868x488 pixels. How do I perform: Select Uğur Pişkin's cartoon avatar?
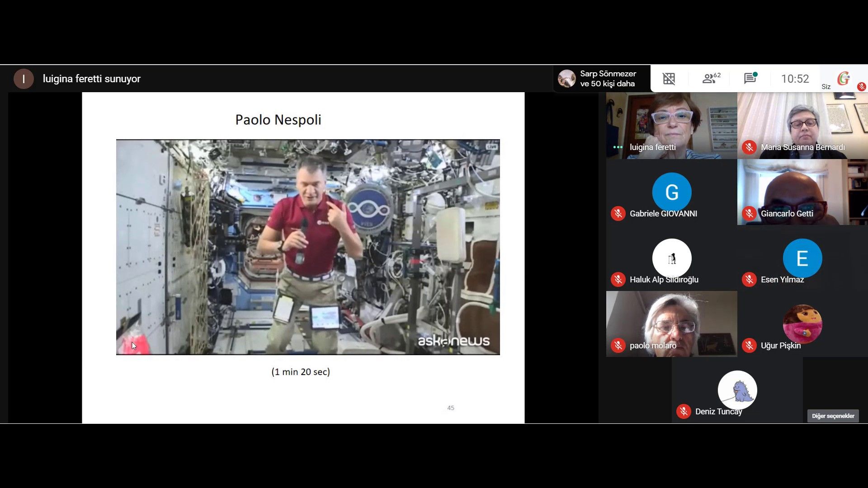[x=802, y=324]
